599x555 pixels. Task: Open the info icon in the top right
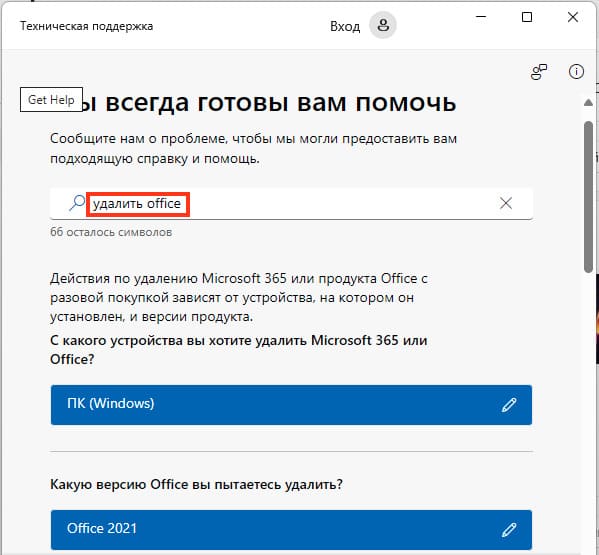click(576, 71)
